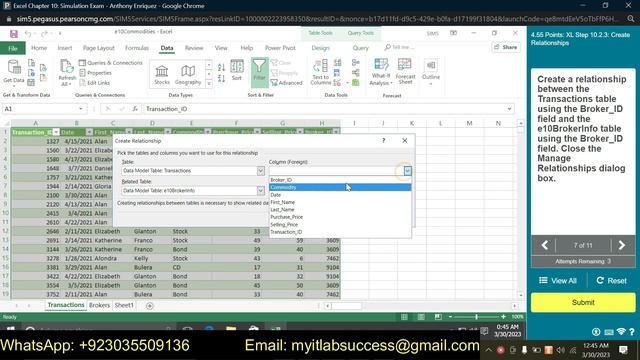The height and width of the screenshot is (360, 640).
Task: Add a new sheet with plus icon
Action: point(149,306)
